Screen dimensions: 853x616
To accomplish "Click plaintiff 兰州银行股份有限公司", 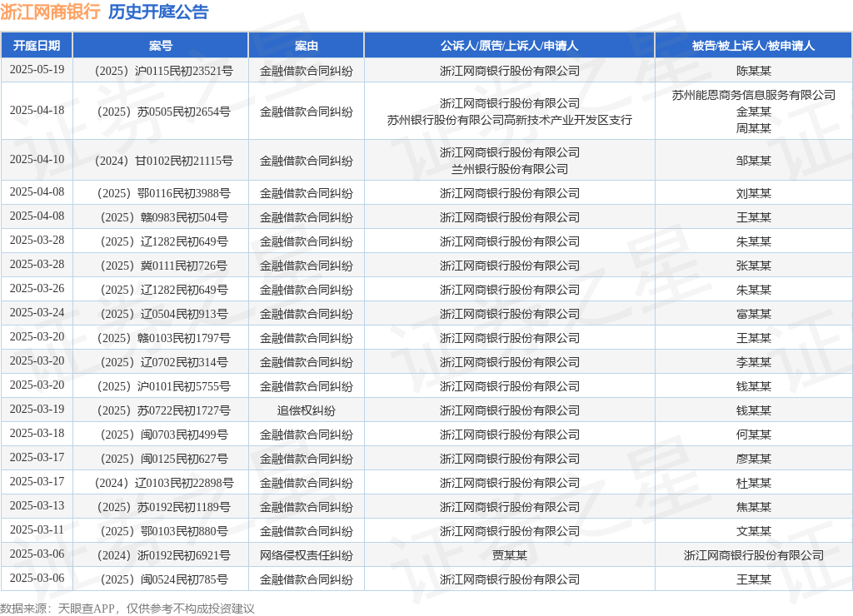I will point(509,169).
